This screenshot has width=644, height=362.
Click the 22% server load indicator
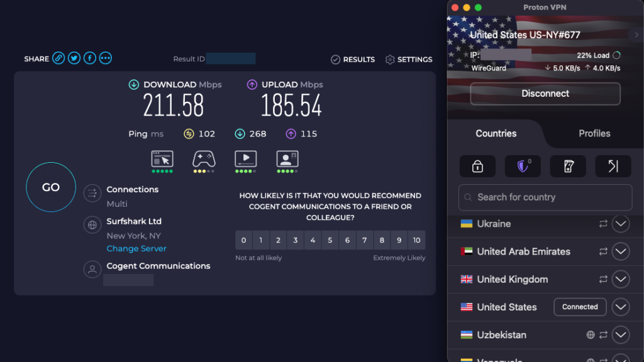(599, 55)
